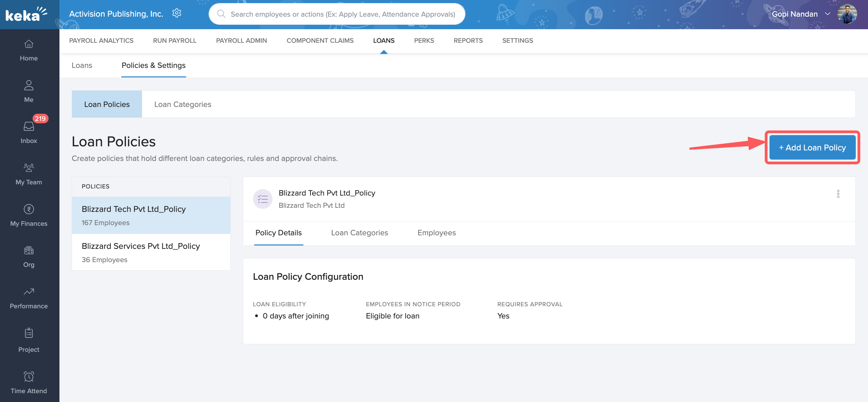Open the Performance chart icon
Screen dimensions: 868x402
(x=29, y=292)
